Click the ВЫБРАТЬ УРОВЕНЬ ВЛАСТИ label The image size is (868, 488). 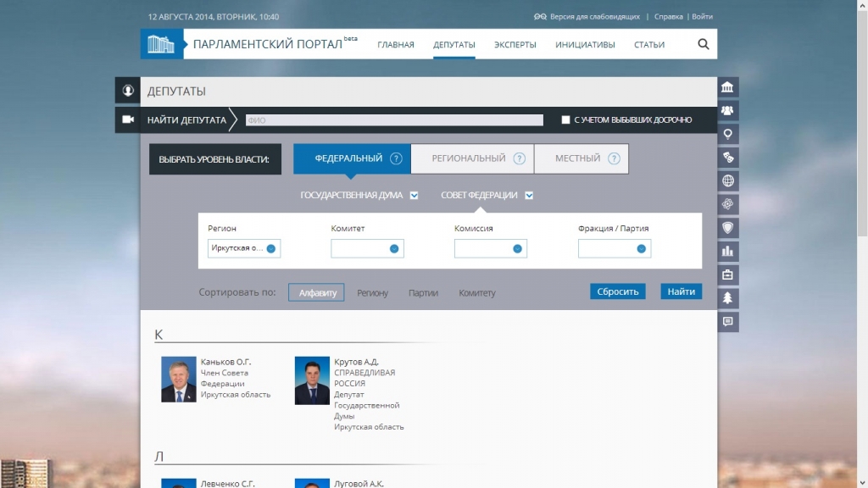click(214, 159)
